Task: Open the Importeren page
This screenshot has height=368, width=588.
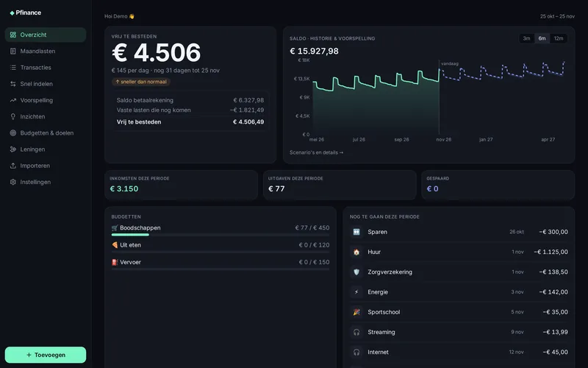Action: (x=46, y=166)
